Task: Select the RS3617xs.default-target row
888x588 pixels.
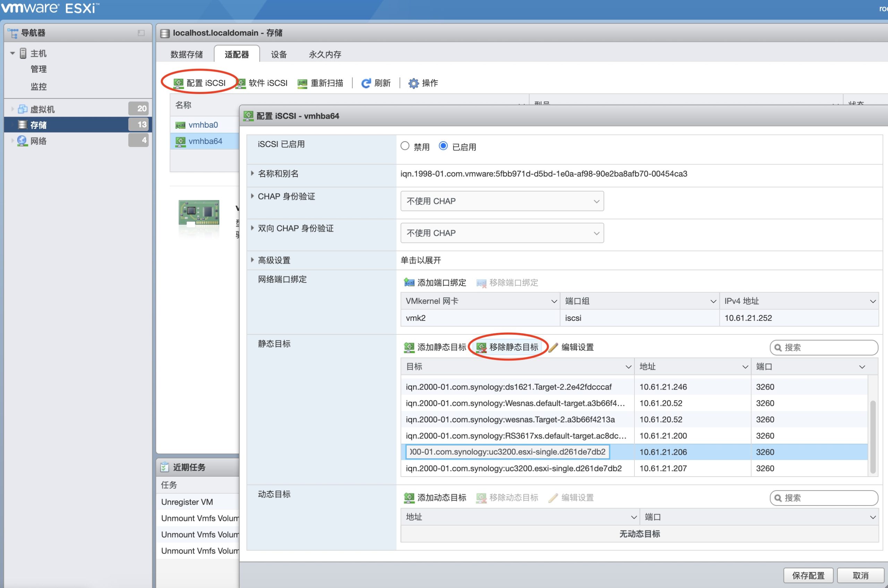Action: [634, 436]
